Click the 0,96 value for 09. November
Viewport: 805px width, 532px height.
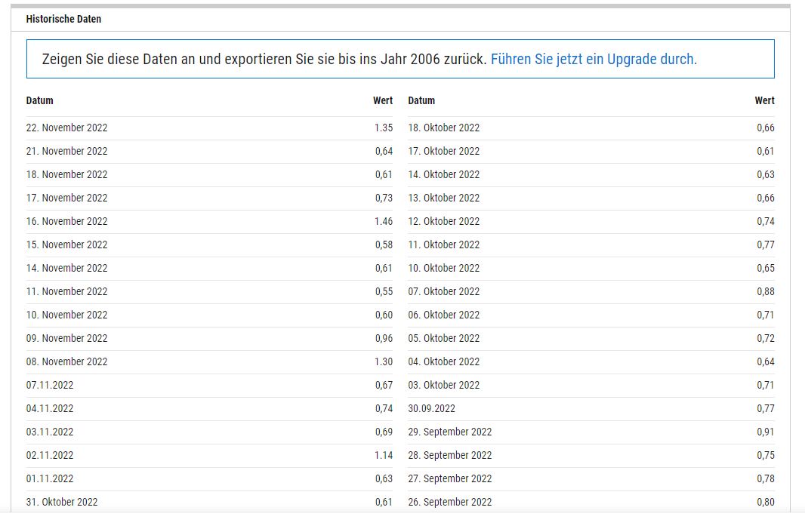tap(384, 338)
